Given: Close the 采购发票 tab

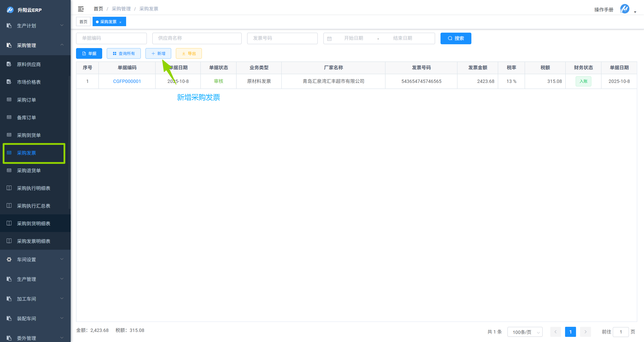Looking at the screenshot, I should click(x=121, y=21).
